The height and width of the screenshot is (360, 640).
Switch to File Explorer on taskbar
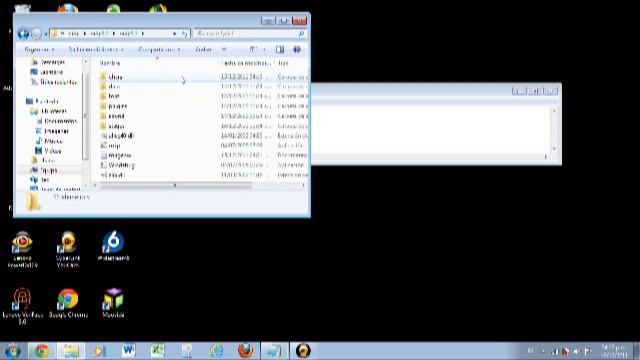point(71,351)
